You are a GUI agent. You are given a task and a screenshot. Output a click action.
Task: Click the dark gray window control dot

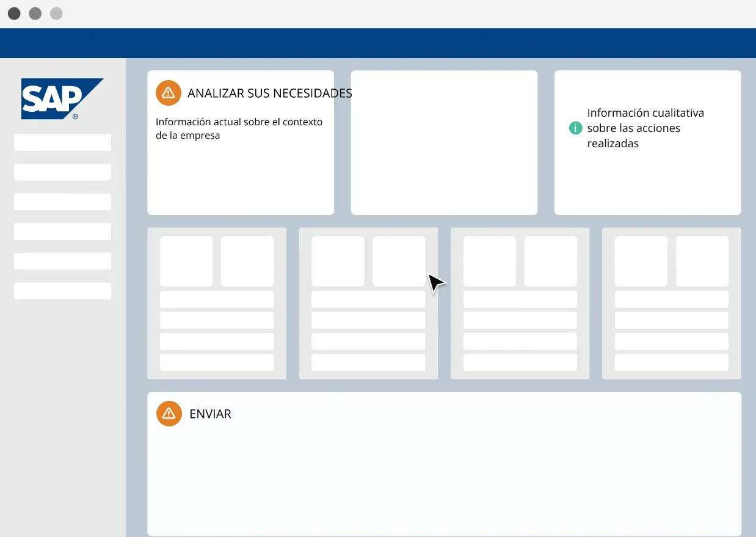(x=14, y=13)
